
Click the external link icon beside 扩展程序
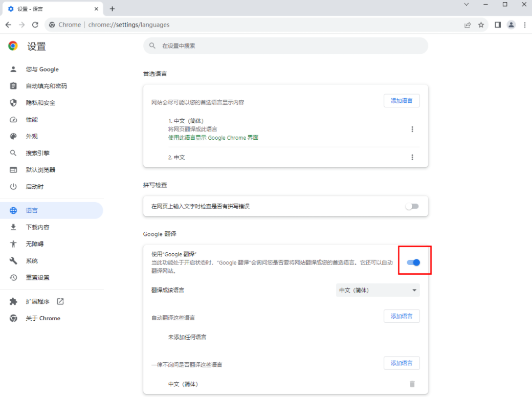click(60, 301)
